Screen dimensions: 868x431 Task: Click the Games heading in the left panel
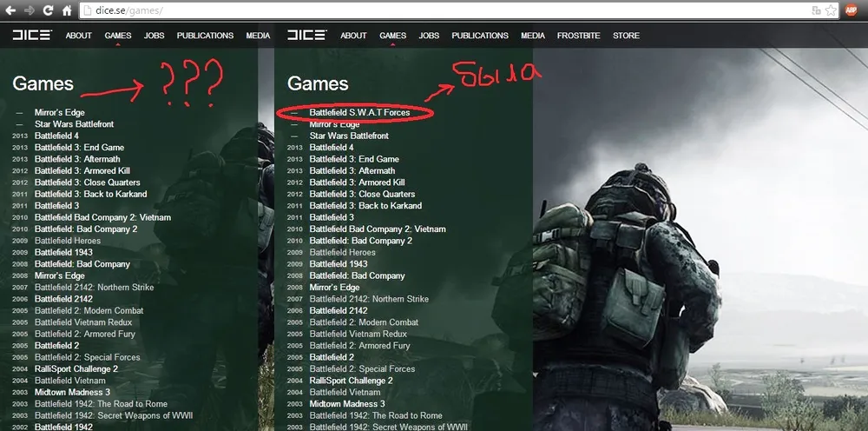[x=43, y=83]
